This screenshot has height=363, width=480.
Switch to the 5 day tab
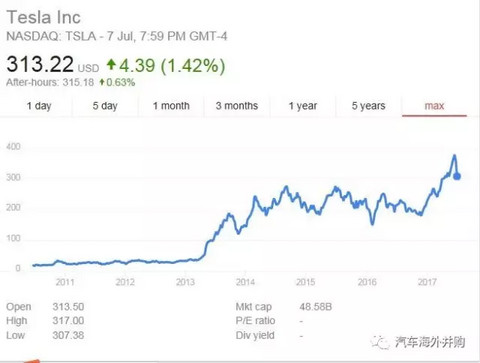tap(105, 106)
